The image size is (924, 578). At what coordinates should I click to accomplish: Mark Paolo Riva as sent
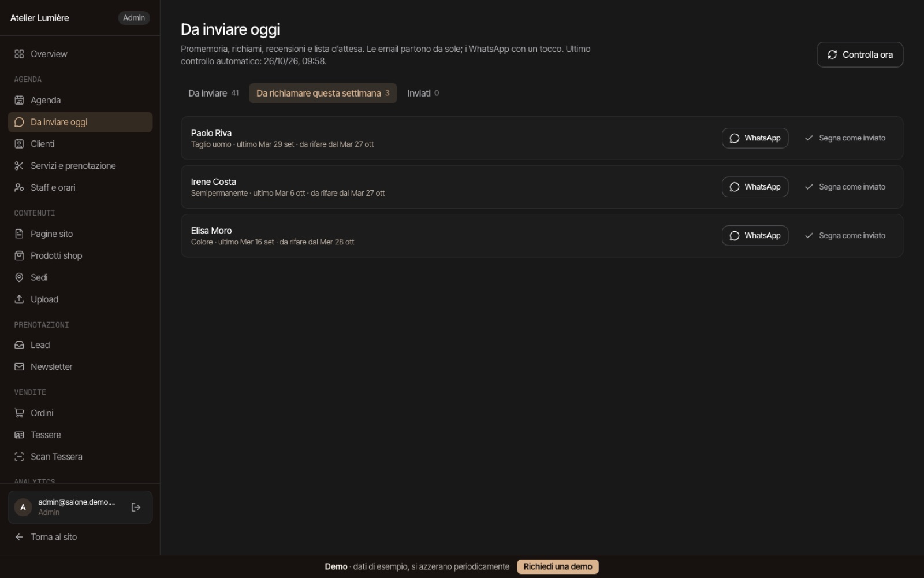[845, 138]
